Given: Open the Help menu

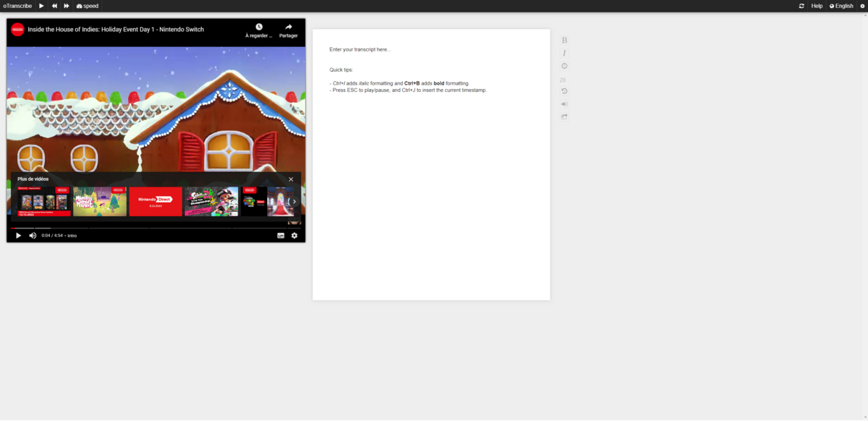Looking at the screenshot, I should 817,6.
